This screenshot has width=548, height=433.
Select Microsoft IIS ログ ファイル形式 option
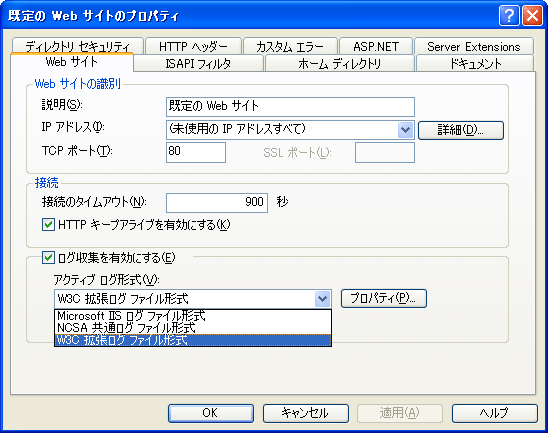(x=193, y=316)
